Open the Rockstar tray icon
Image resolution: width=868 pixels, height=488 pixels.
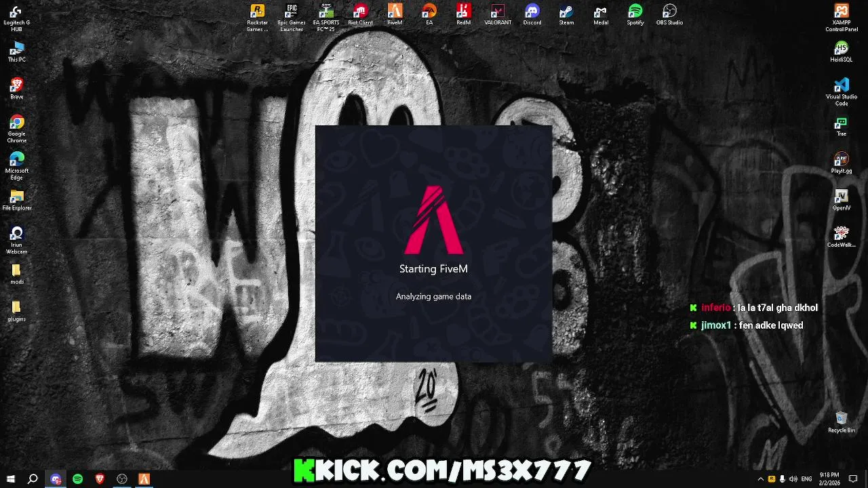tap(771, 479)
